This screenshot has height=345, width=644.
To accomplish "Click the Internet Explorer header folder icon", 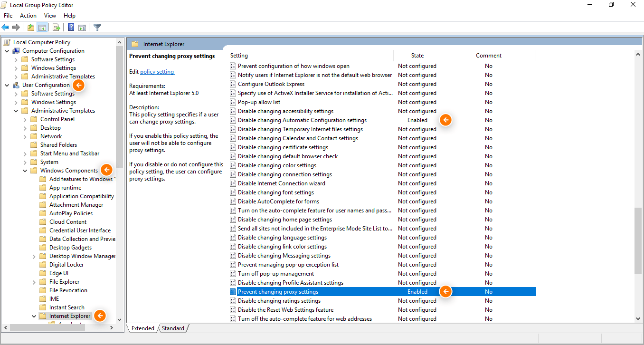I will [x=135, y=44].
